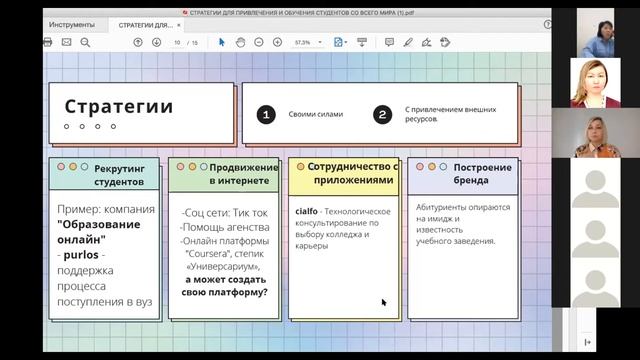Zoom out with the minus button
640x360 pixels.
259,42
